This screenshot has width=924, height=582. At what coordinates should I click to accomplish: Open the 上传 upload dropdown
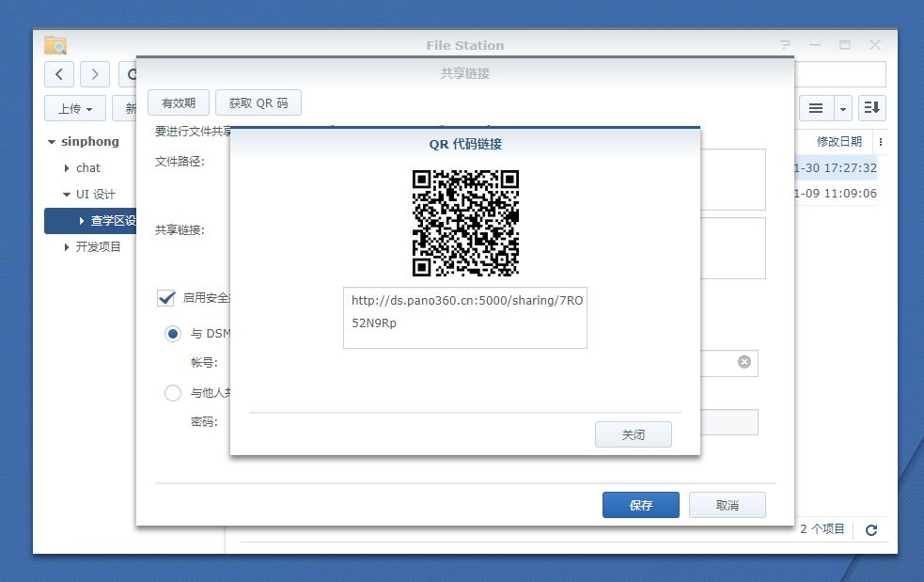[x=75, y=108]
